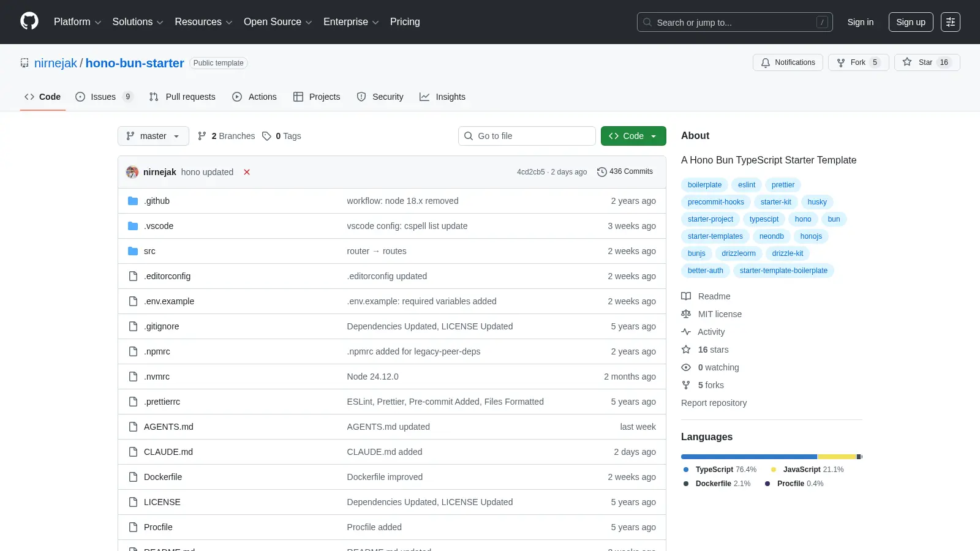The image size is (980, 551).
Task: Switch to the Insights tab
Action: coord(442,97)
